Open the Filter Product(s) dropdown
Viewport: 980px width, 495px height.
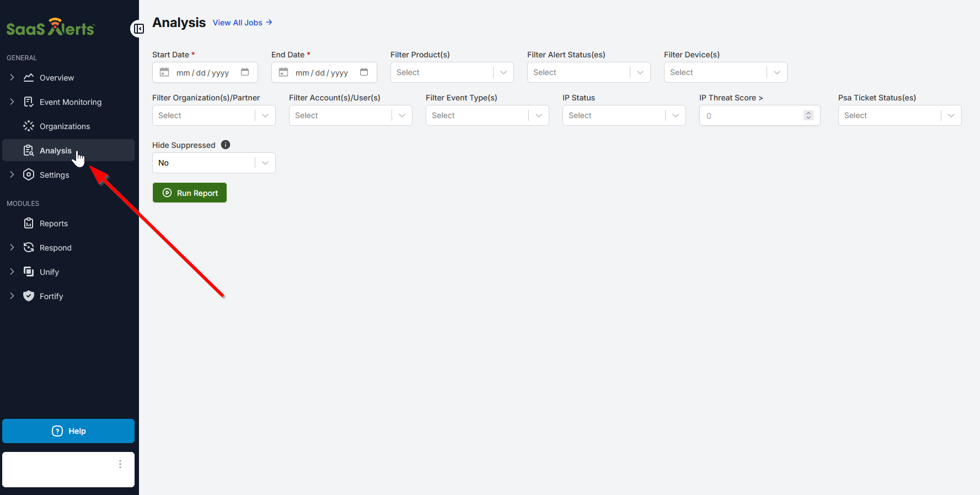[x=452, y=72]
